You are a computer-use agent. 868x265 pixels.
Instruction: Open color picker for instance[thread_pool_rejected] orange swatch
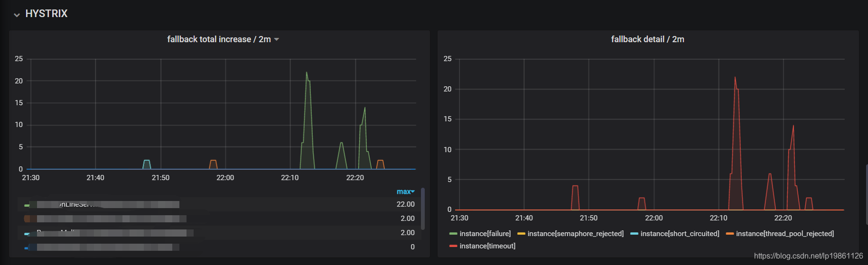click(730, 234)
